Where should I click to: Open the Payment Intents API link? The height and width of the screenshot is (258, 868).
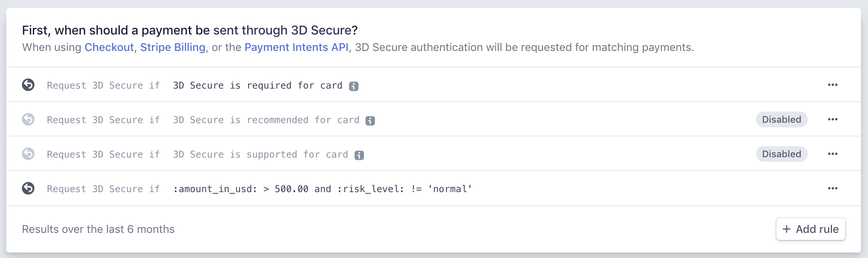click(x=296, y=47)
